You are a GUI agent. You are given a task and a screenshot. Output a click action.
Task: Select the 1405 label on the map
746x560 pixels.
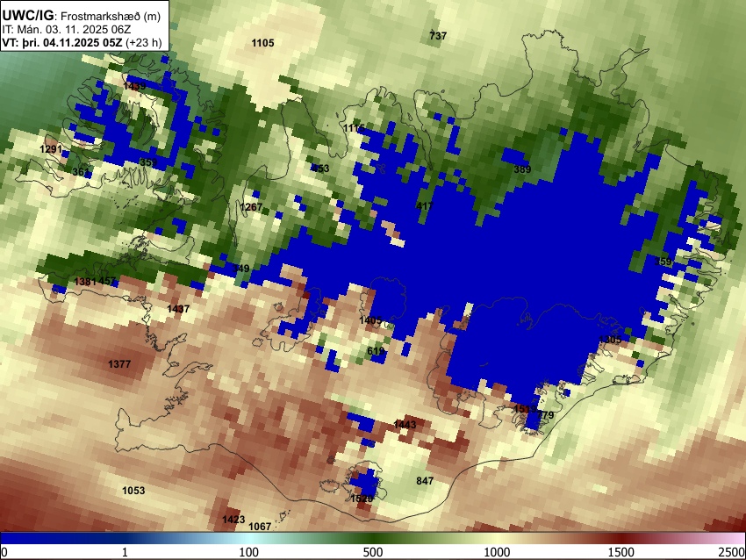[x=370, y=320]
